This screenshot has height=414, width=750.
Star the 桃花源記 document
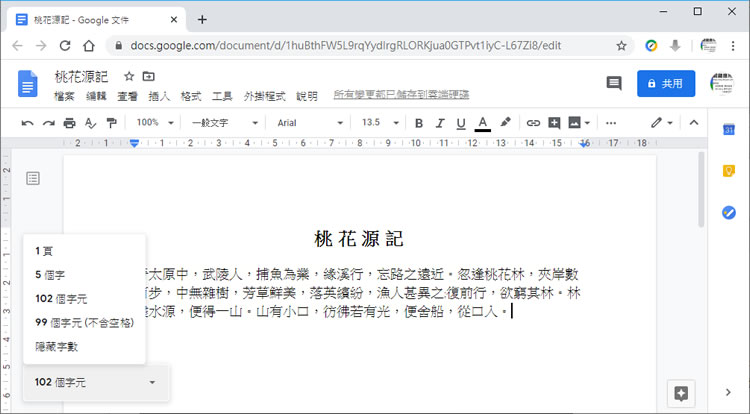click(x=128, y=76)
